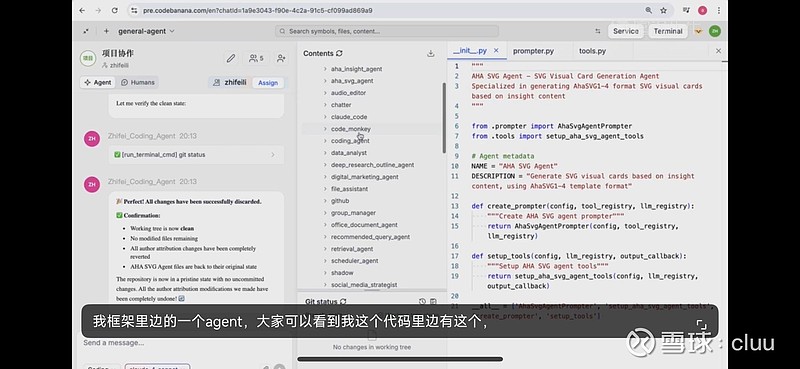Switch to the prompter.py tab
The image size is (800, 369).
533,51
